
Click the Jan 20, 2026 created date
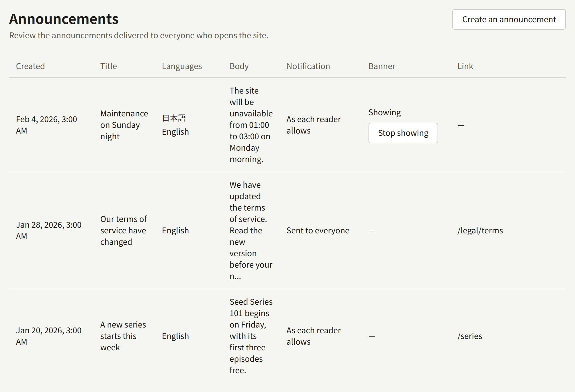(x=49, y=336)
